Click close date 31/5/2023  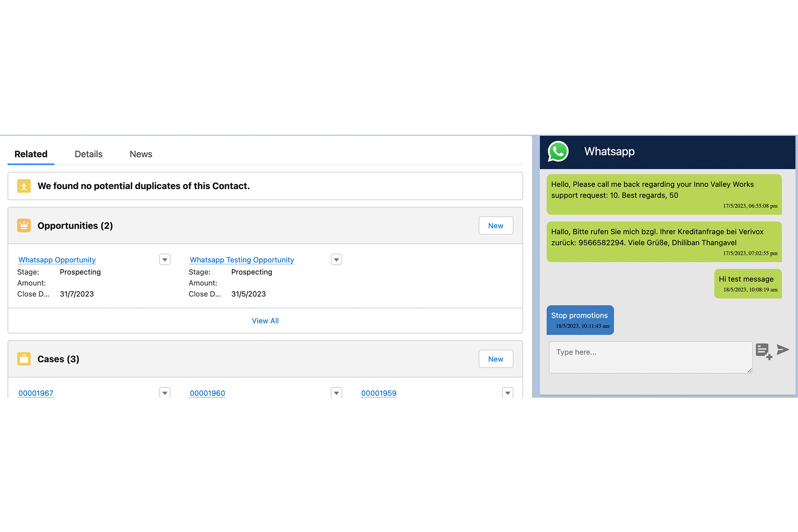(249, 294)
